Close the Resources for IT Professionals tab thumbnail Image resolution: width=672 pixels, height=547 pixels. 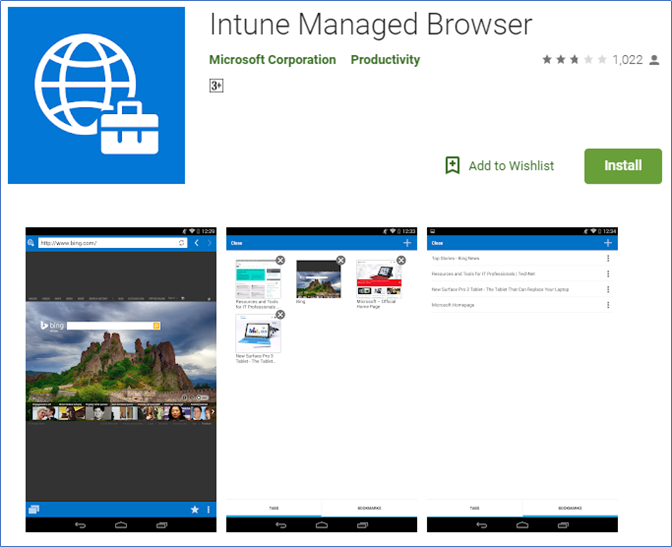(x=280, y=260)
